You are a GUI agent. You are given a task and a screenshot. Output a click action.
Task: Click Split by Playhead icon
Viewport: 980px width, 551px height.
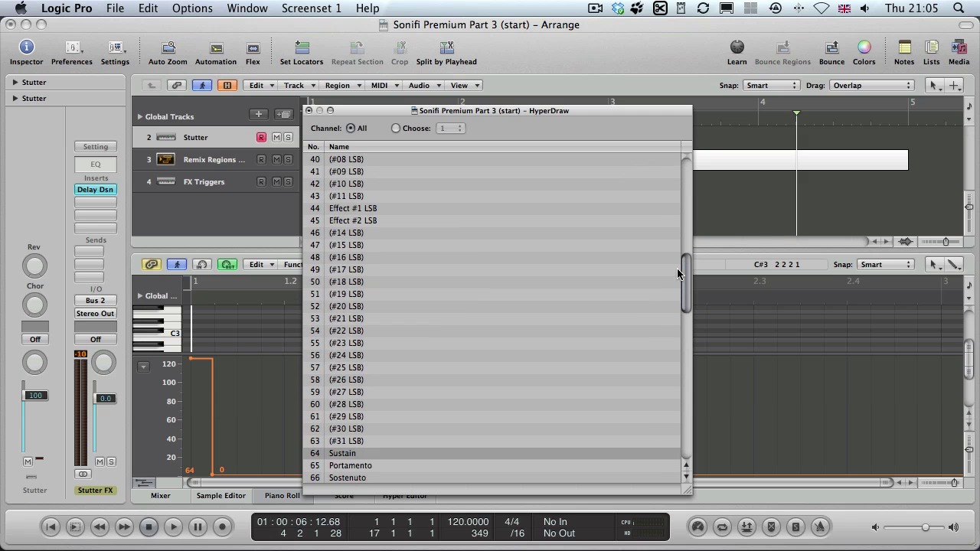click(446, 48)
